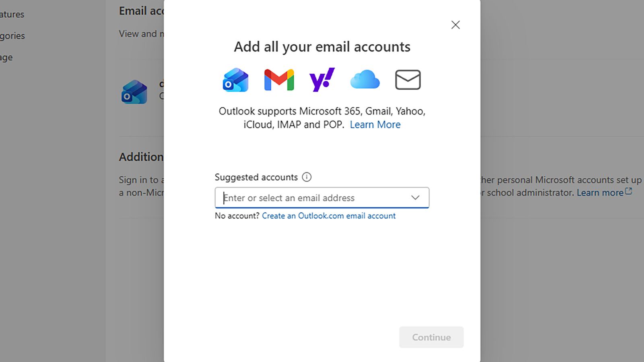Open the Suggested accounts info tooltip icon
Image resolution: width=644 pixels, height=362 pixels.
(307, 177)
